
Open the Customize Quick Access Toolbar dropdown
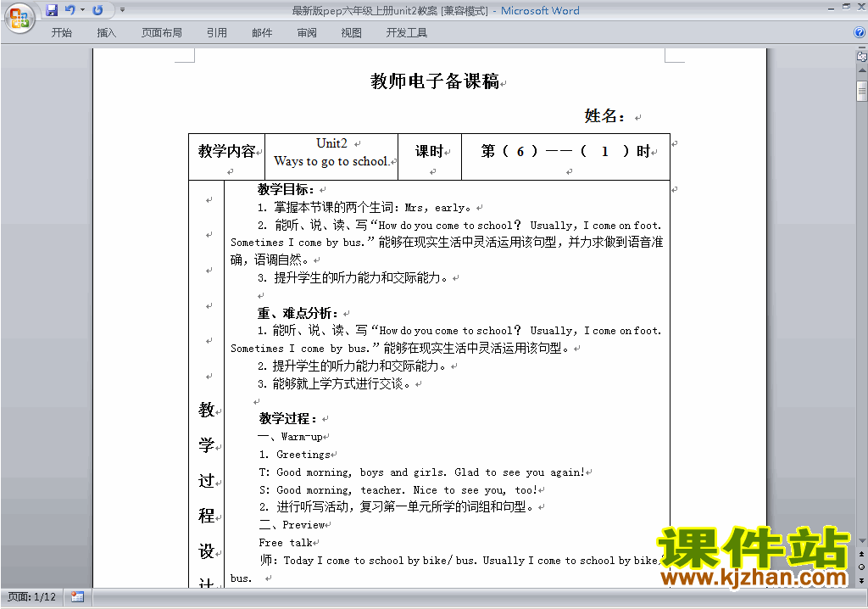tap(122, 10)
